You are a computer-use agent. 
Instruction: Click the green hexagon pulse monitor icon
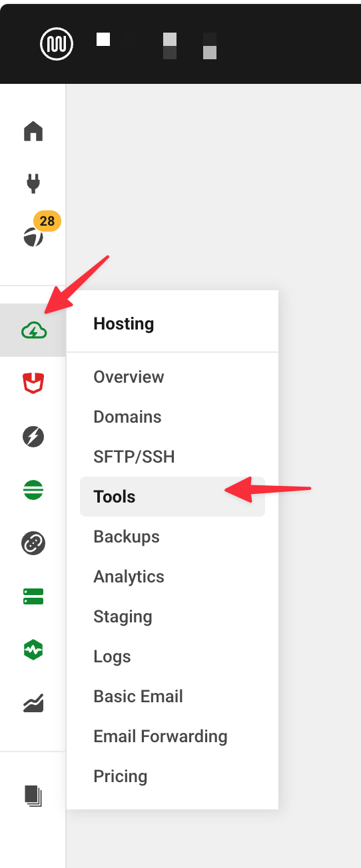33,649
